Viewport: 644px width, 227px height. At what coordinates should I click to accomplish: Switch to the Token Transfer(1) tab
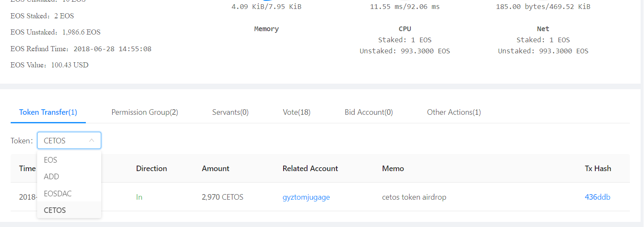point(48,112)
